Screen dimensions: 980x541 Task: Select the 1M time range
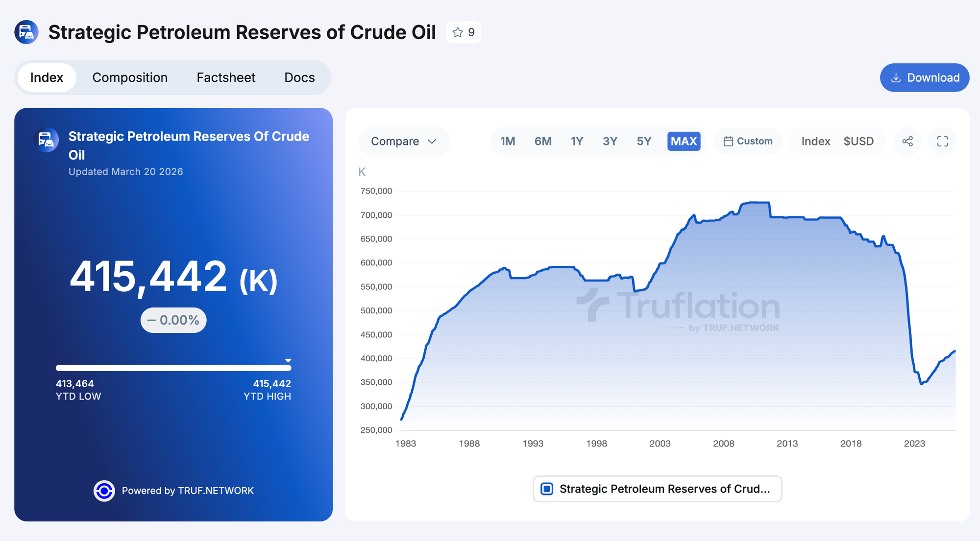pyautogui.click(x=508, y=141)
